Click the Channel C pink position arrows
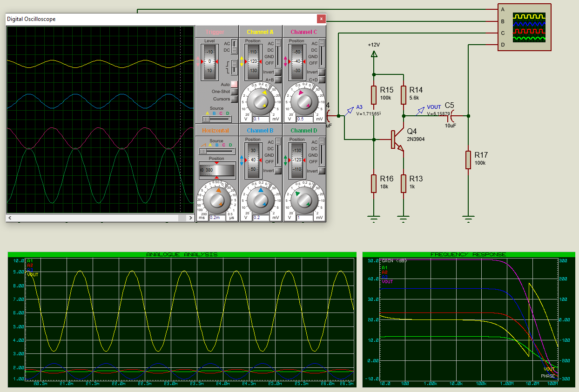 (286, 61)
